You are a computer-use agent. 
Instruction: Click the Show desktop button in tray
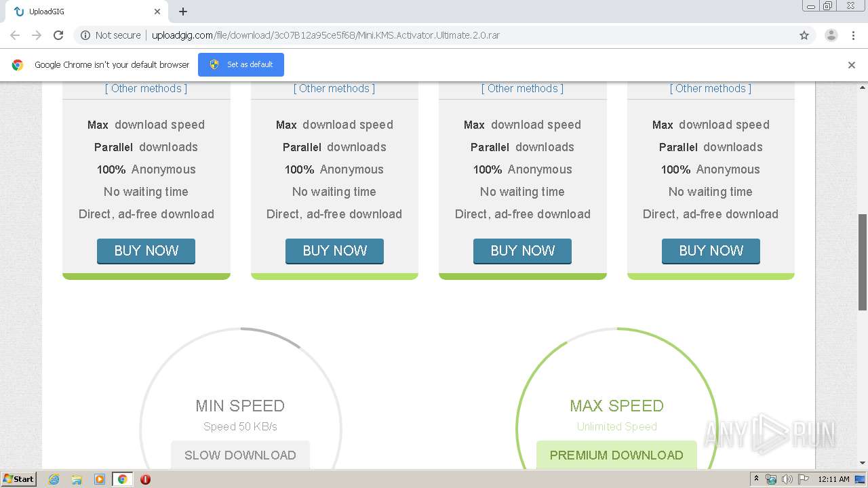click(x=861, y=479)
